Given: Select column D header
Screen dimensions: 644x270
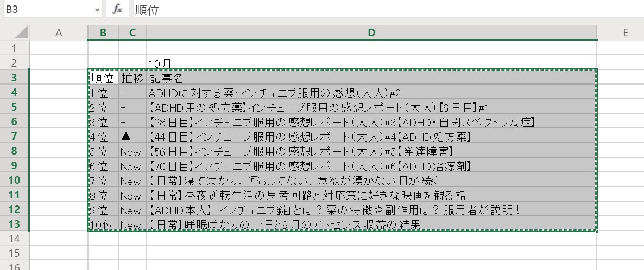Looking at the screenshot, I should [371, 33].
